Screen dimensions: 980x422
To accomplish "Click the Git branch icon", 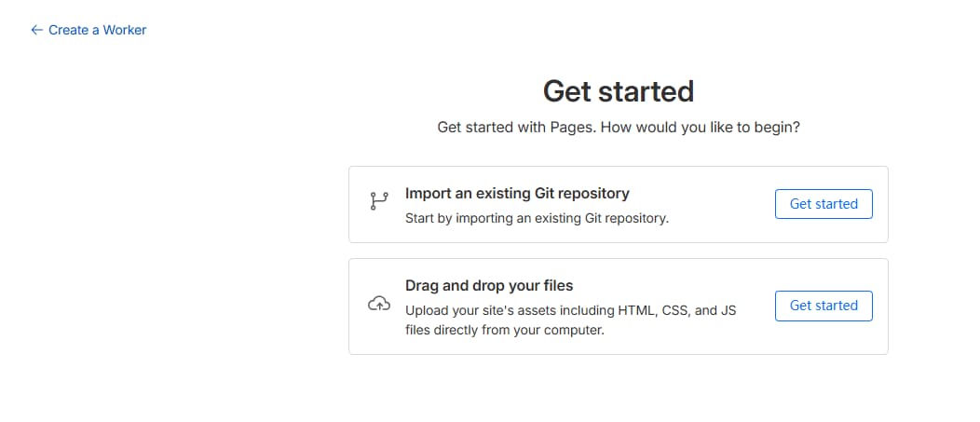I will [378, 203].
